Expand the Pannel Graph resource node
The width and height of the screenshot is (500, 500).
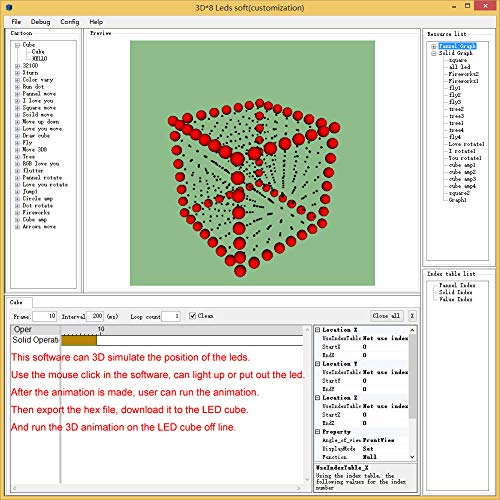(434, 46)
